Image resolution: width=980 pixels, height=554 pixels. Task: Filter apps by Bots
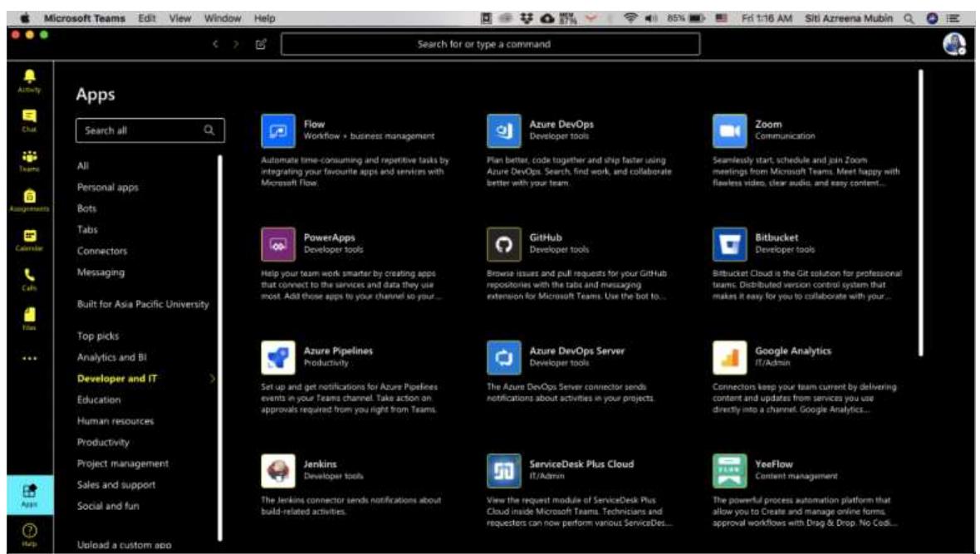click(x=86, y=208)
